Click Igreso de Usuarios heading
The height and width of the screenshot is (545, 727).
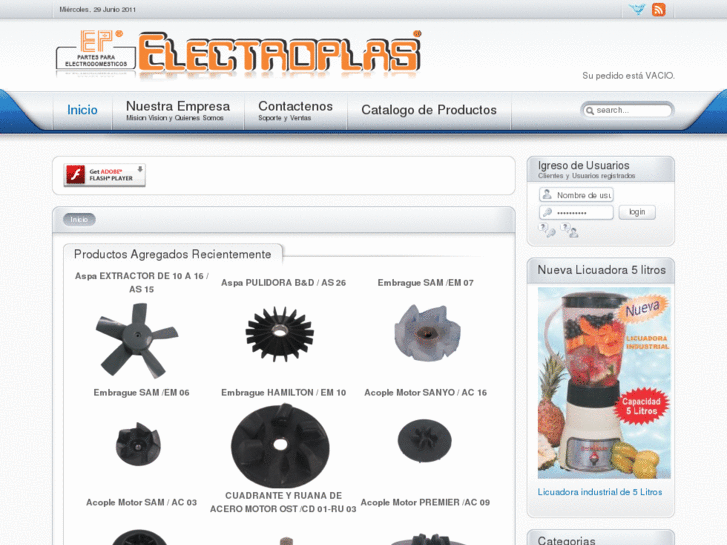583,166
